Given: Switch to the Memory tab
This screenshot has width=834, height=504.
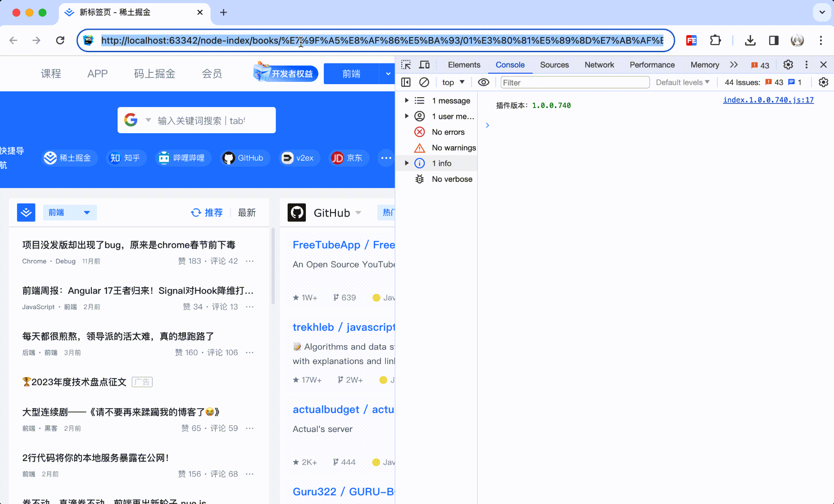Looking at the screenshot, I should [705, 65].
